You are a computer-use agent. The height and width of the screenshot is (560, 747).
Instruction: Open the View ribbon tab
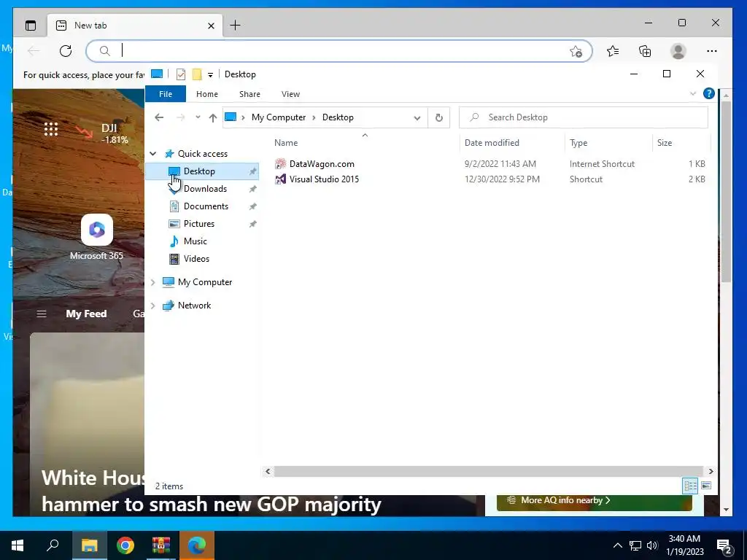point(290,94)
